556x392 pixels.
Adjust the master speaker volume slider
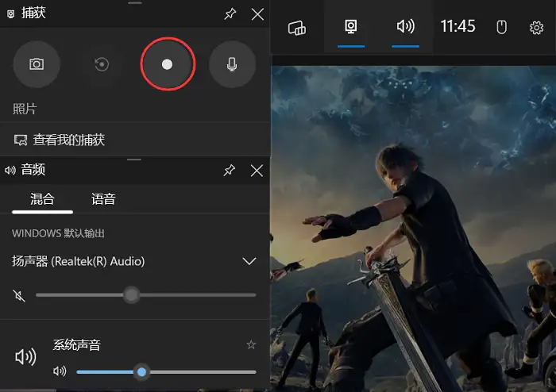[x=145, y=294]
